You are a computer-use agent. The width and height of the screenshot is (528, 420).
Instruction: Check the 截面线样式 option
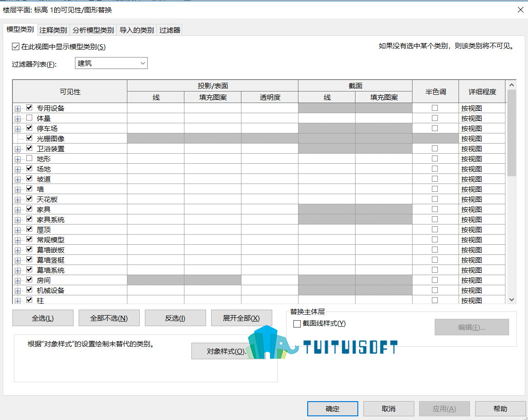click(x=297, y=324)
